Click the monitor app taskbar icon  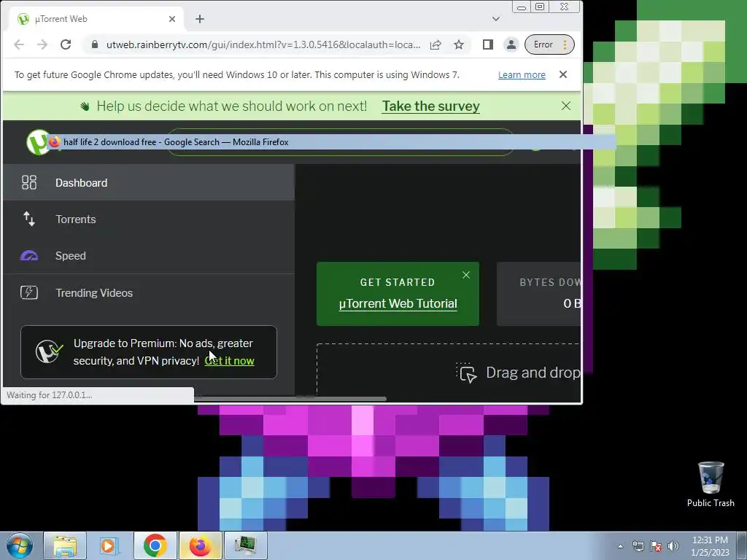245,545
